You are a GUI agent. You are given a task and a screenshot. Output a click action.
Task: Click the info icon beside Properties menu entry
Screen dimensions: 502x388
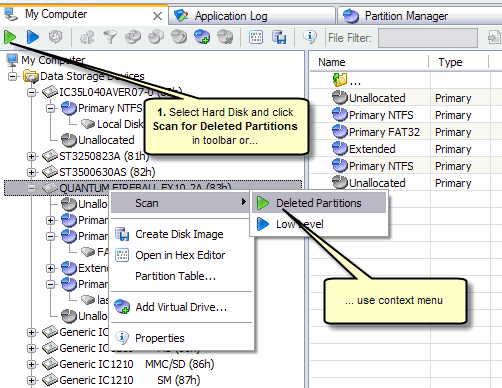tap(122, 338)
